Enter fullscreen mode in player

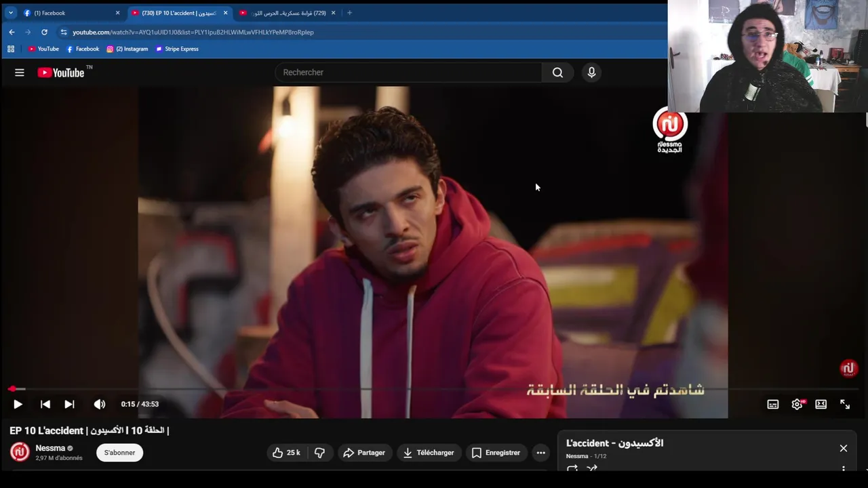point(845,404)
